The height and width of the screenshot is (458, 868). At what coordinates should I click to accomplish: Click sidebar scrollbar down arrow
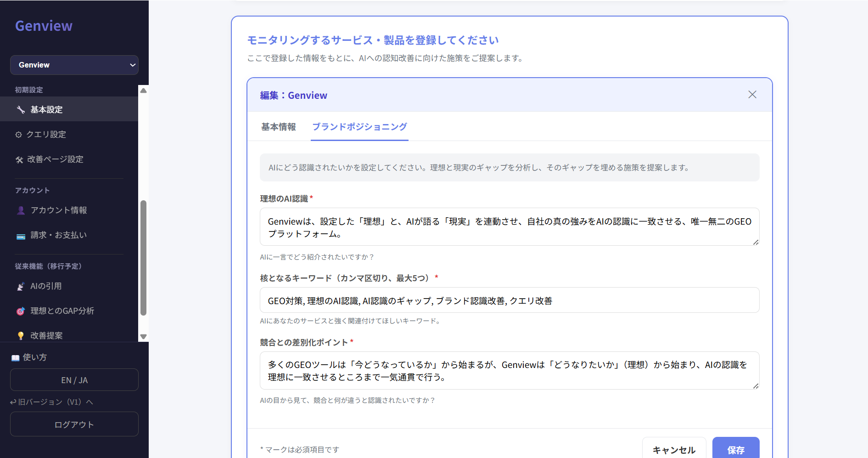coord(143,337)
